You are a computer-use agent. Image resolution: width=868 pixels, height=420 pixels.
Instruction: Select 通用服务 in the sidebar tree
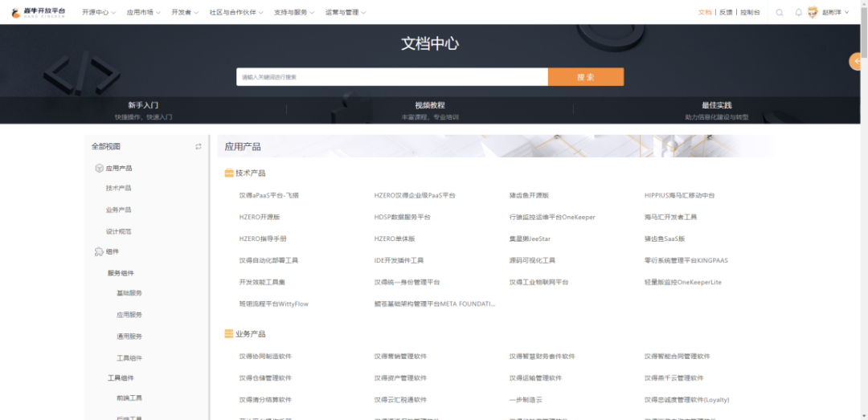click(x=129, y=336)
